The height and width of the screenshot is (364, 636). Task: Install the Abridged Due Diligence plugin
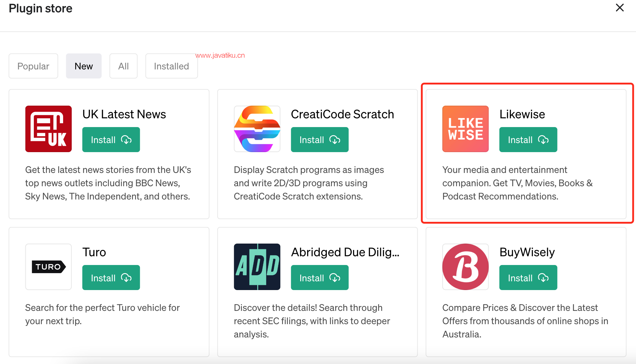pyautogui.click(x=320, y=278)
